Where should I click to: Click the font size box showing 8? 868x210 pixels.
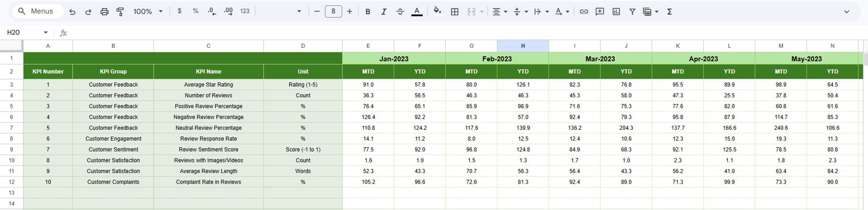333,11
